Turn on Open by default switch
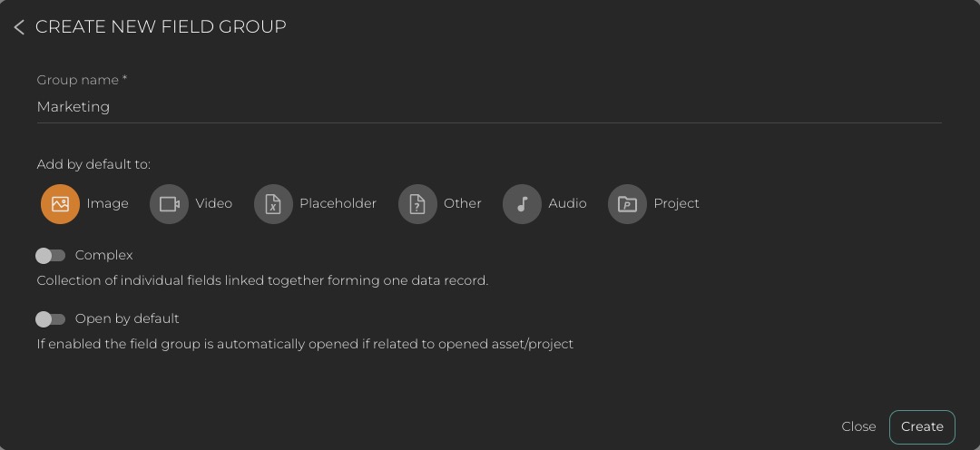Image resolution: width=980 pixels, height=450 pixels. [x=51, y=319]
